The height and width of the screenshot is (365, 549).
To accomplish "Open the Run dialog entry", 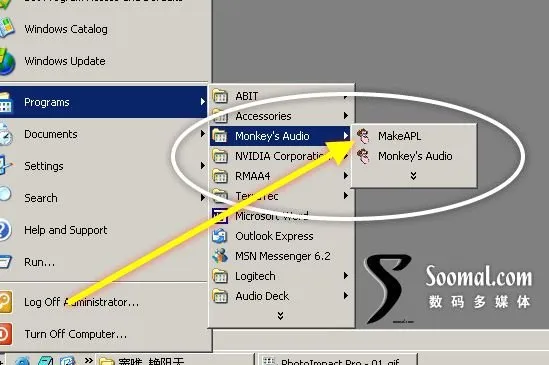I will point(104,262).
